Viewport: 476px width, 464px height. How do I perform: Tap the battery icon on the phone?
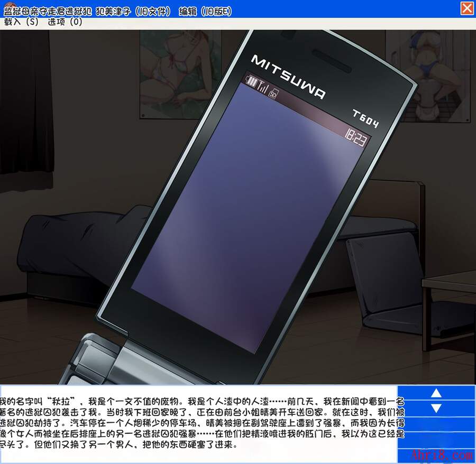click(x=251, y=82)
